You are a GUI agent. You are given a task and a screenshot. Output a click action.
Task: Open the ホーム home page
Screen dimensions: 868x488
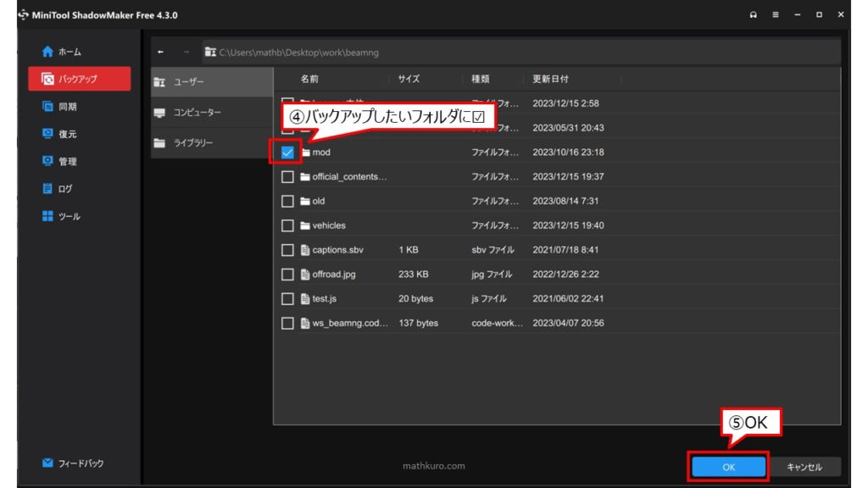pyautogui.click(x=61, y=52)
